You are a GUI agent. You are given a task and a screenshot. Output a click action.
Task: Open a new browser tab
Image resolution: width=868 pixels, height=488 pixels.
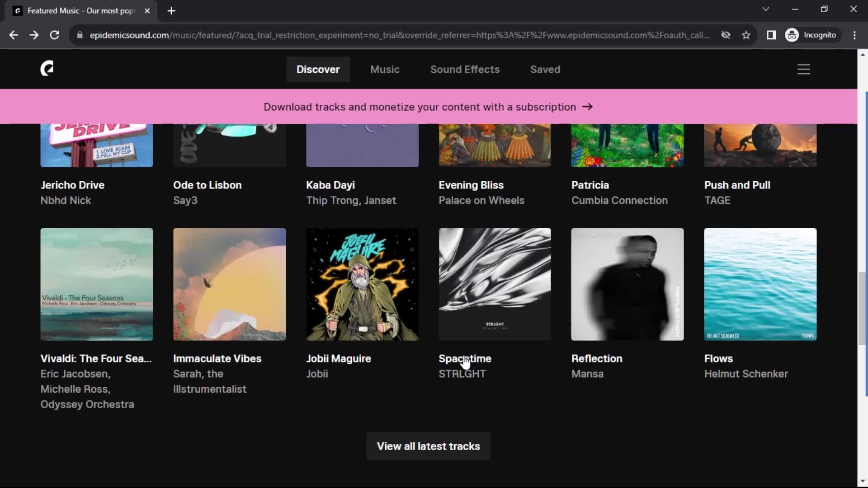click(171, 11)
